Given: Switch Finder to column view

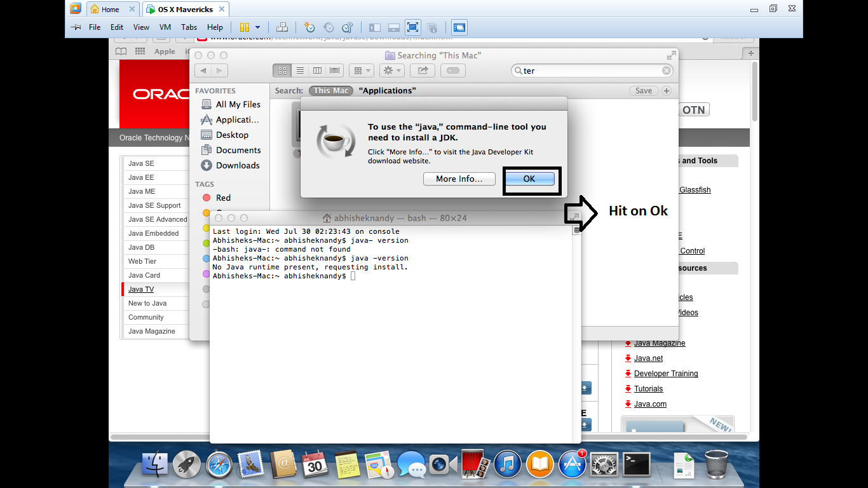Looking at the screenshot, I should 317,71.
